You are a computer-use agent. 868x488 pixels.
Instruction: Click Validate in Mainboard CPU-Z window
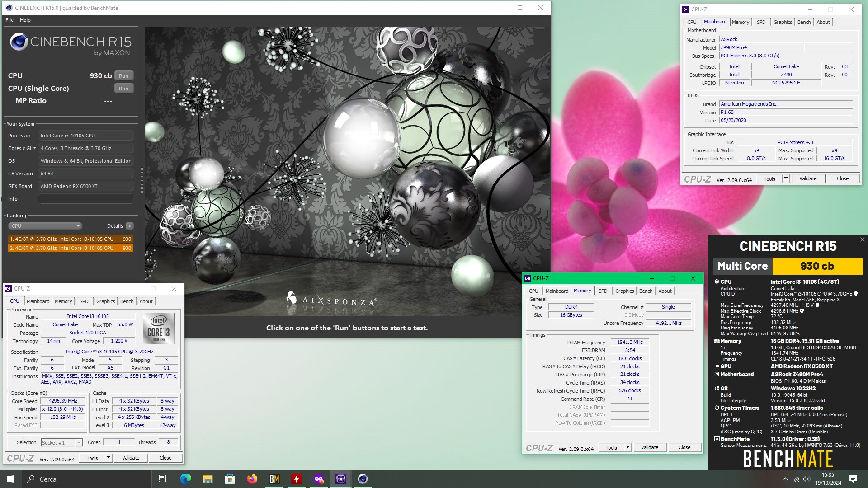point(808,178)
